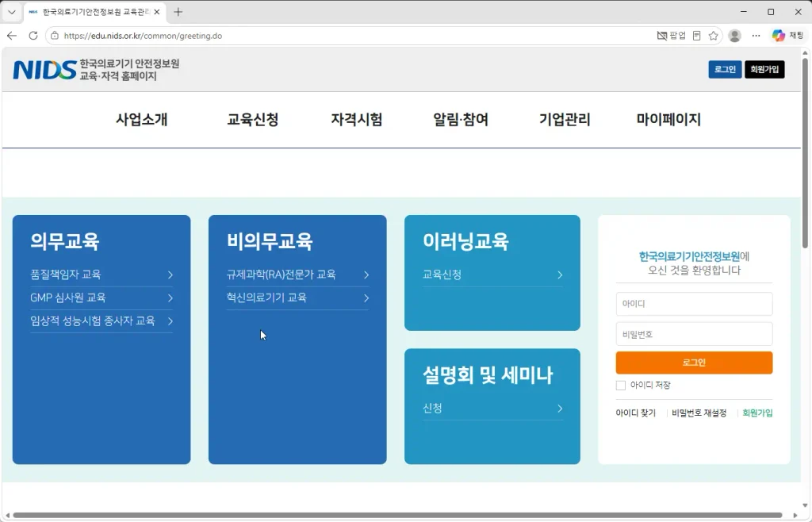This screenshot has height=522, width=812.
Task: Open the 사업소개 menu
Action: pyautogui.click(x=141, y=120)
